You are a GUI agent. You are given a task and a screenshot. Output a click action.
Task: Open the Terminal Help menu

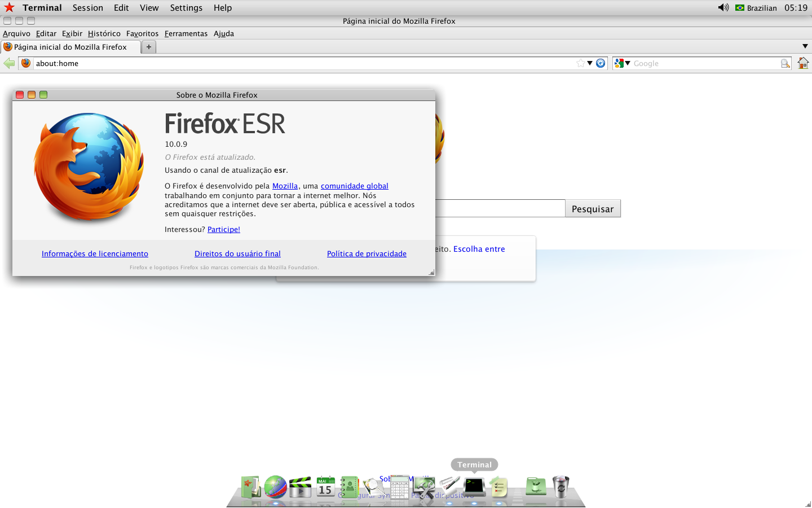(x=223, y=8)
